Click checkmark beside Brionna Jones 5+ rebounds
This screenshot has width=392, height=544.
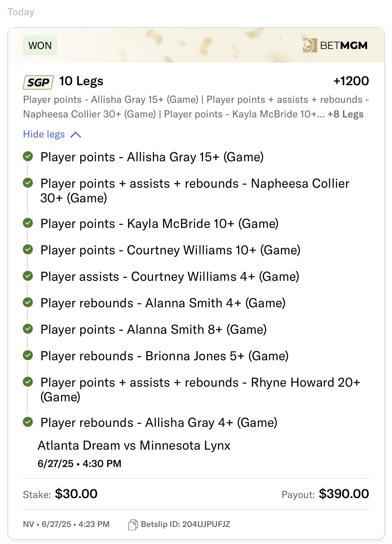click(28, 355)
